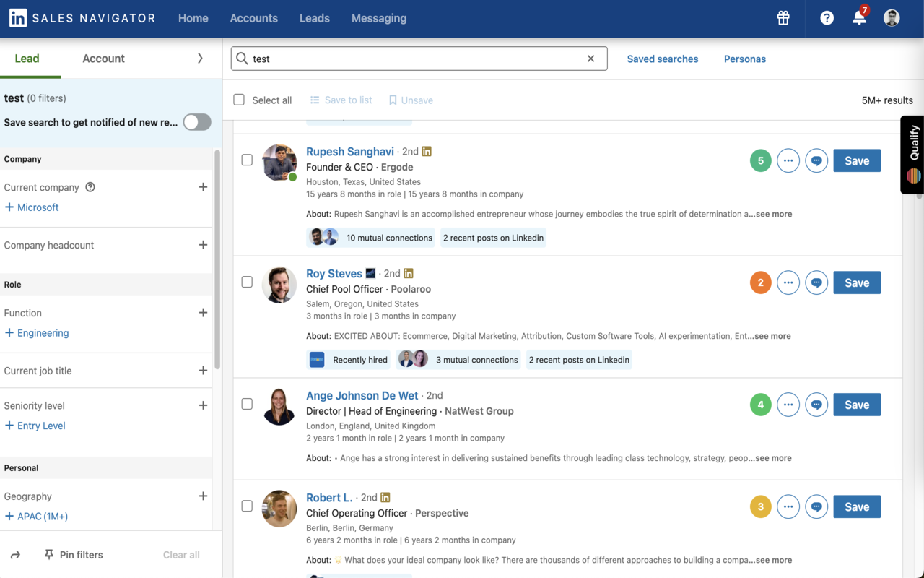Add suggested Microsoft company filter
The image size is (924, 578).
click(x=32, y=207)
